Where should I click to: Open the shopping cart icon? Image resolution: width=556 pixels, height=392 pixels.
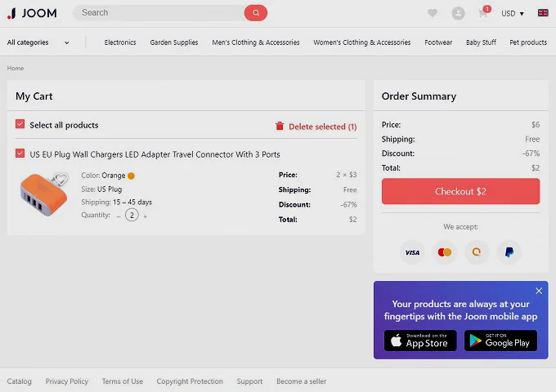483,13
